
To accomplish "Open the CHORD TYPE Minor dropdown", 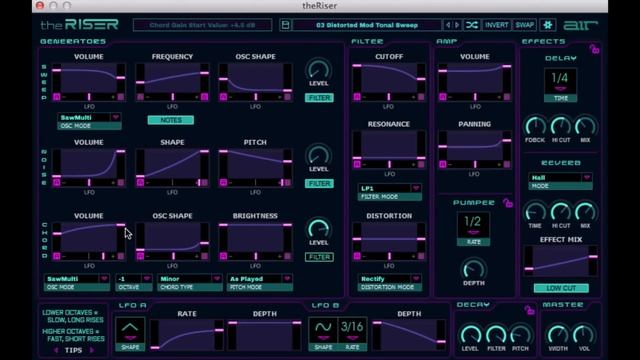I will pyautogui.click(x=190, y=279).
